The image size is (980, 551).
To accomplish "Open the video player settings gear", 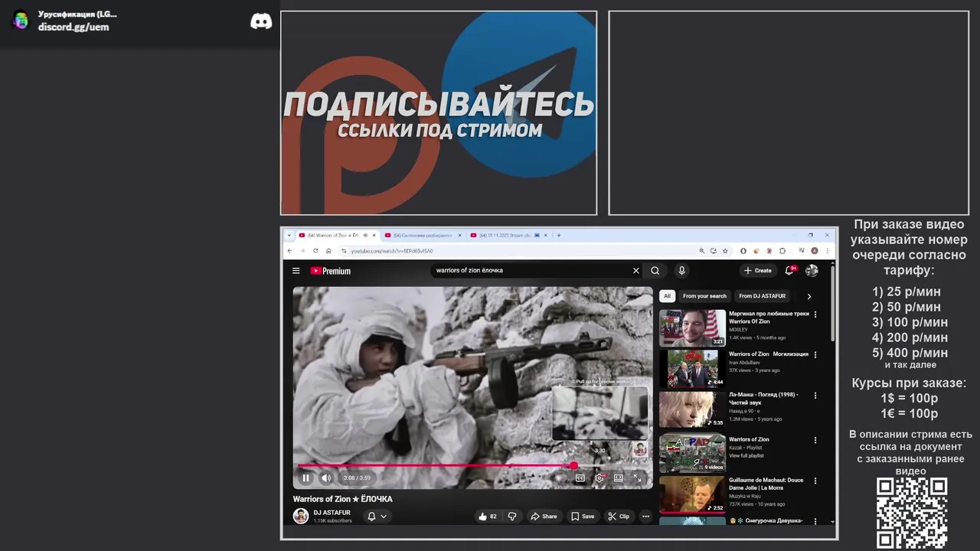I will pyautogui.click(x=599, y=478).
